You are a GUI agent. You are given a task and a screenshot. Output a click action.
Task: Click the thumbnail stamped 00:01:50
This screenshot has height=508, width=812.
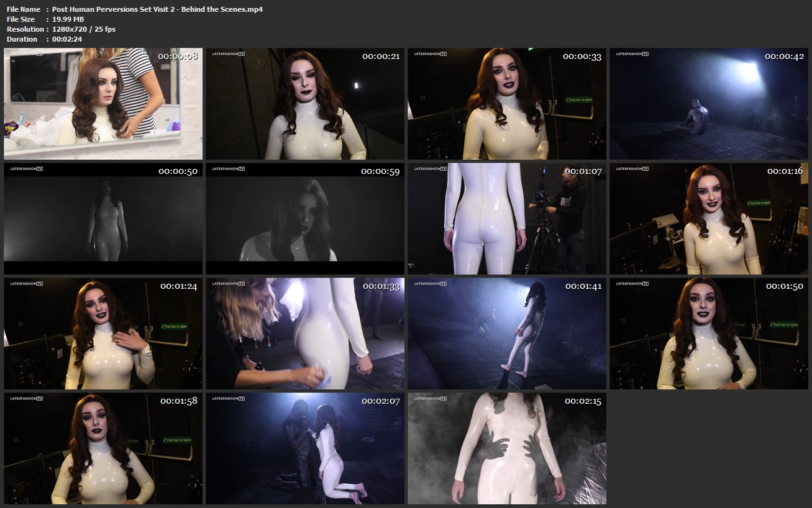(x=709, y=333)
